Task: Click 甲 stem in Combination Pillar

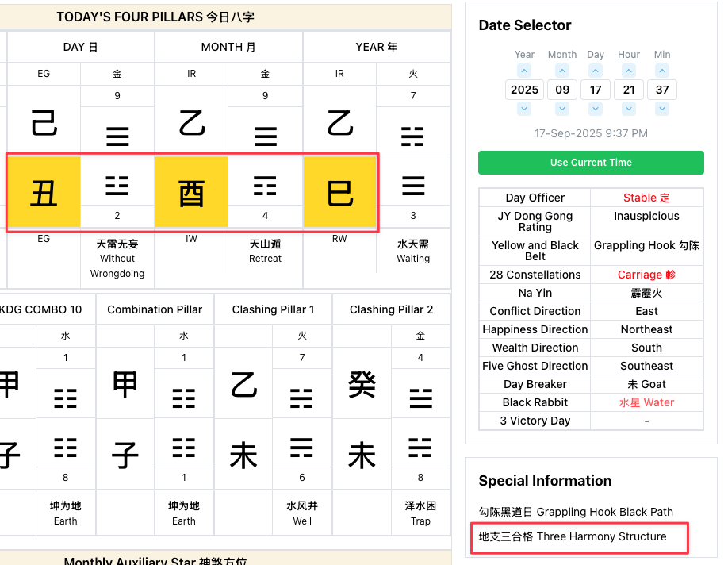Action: click(x=125, y=384)
